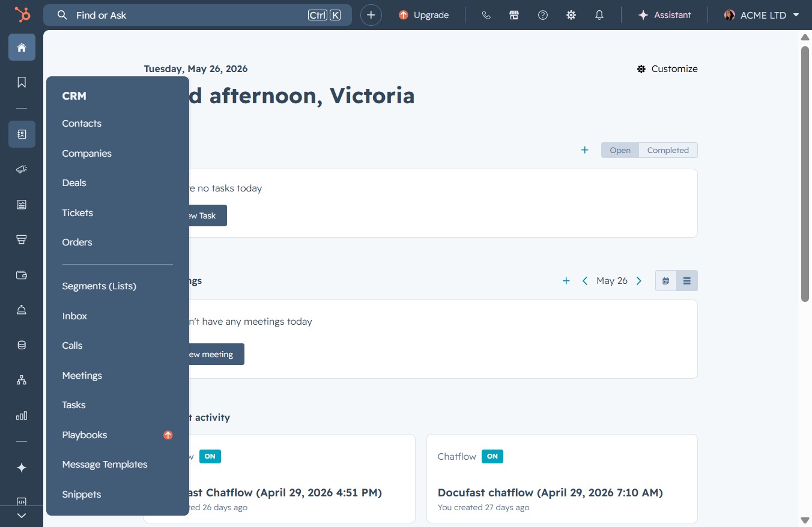812x527 pixels.
Task: Open Snippets from CRM menu
Action: [x=81, y=495]
